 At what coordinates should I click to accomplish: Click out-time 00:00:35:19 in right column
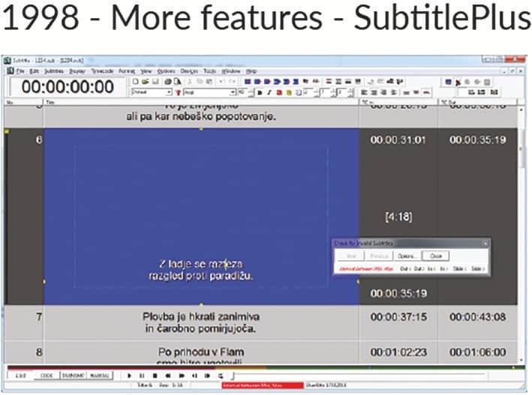478,139
